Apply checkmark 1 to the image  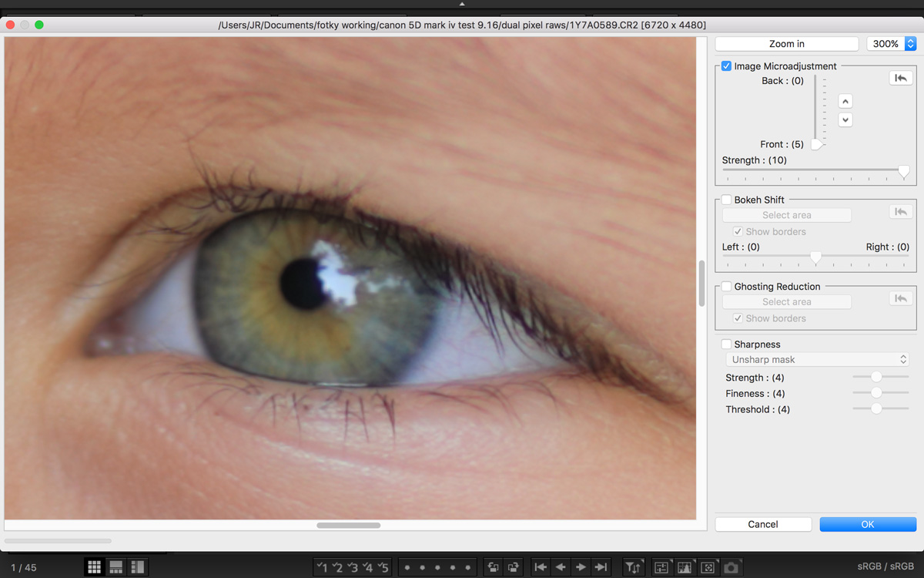322,567
